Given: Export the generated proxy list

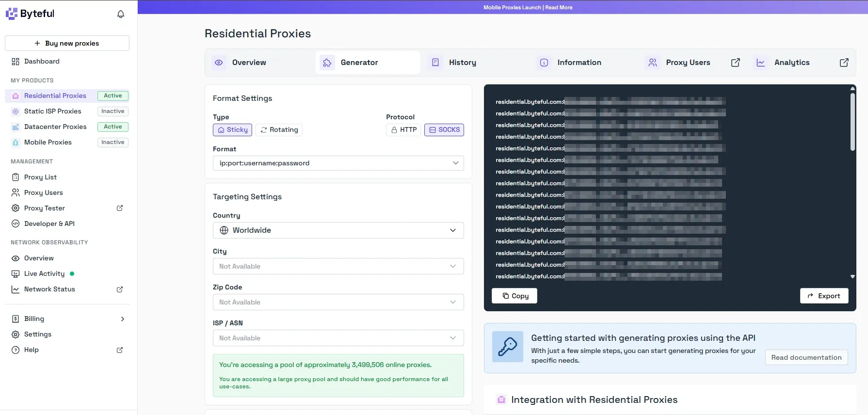Looking at the screenshot, I should [824, 296].
